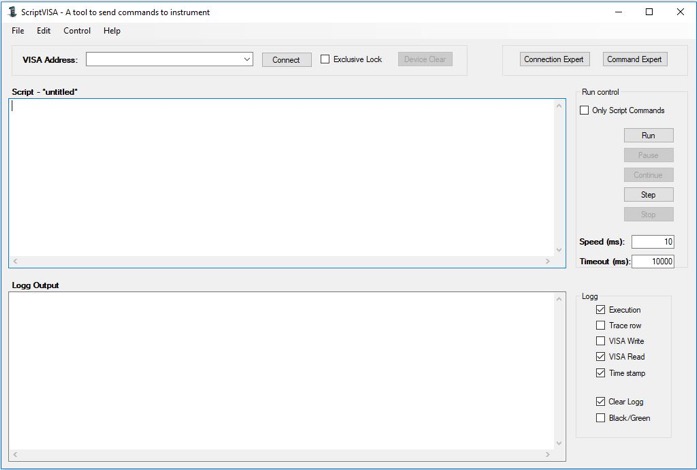Open the Edit menu

(44, 31)
